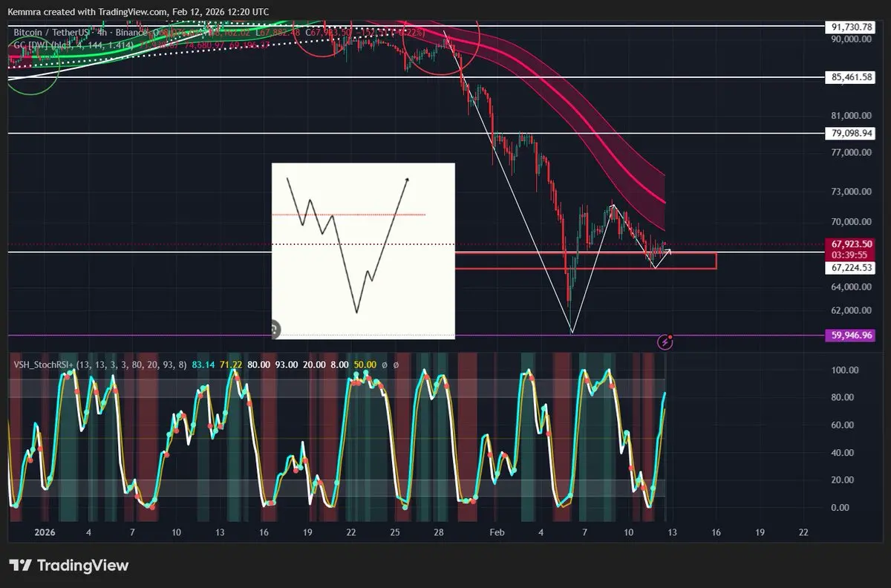Click the white V-pattern sketch inset image
The image size is (891, 588).
point(363,250)
